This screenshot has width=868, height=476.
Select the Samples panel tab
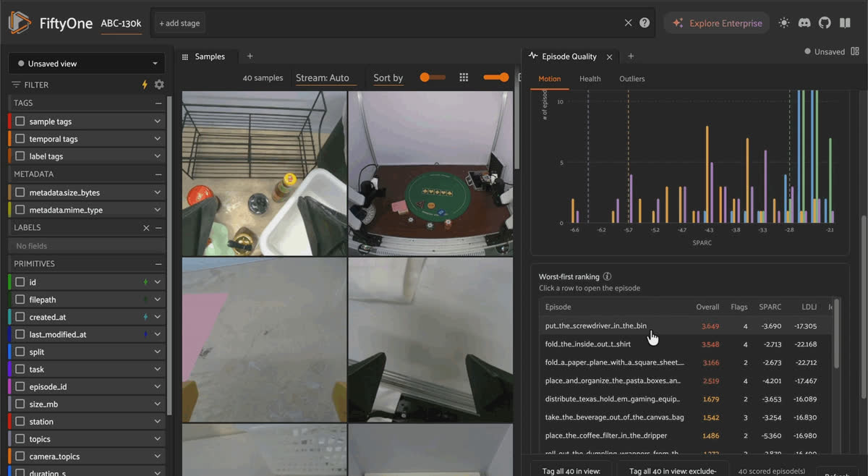click(210, 56)
